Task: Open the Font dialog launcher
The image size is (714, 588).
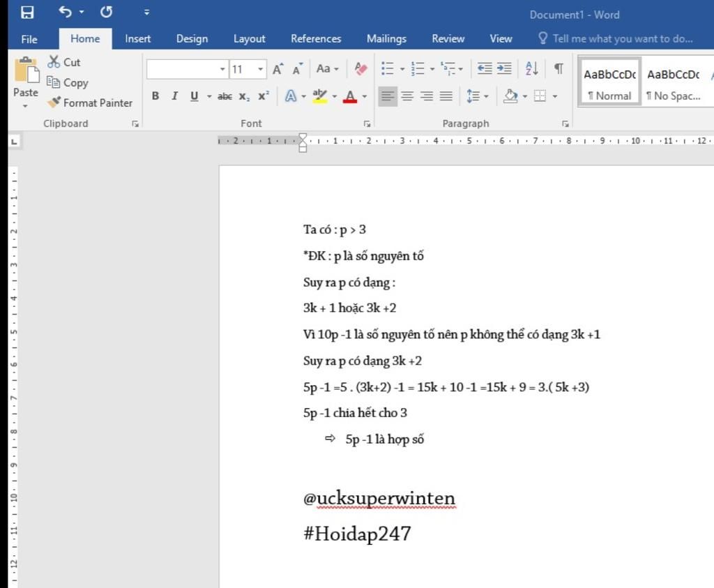Action: 367,124
